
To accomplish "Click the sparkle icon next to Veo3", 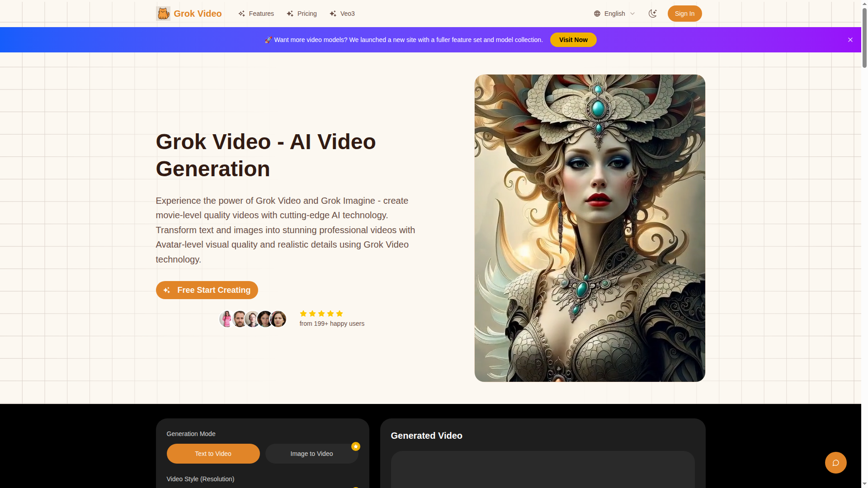I will pyautogui.click(x=333, y=14).
